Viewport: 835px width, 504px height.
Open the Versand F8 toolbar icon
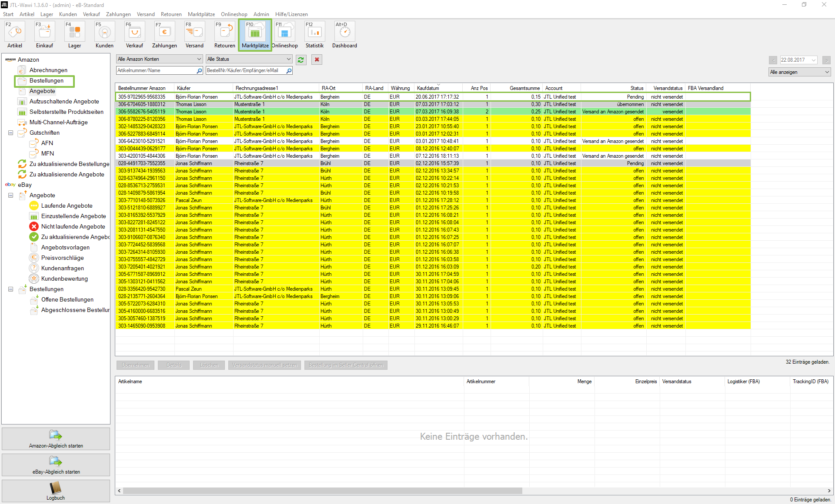[194, 35]
